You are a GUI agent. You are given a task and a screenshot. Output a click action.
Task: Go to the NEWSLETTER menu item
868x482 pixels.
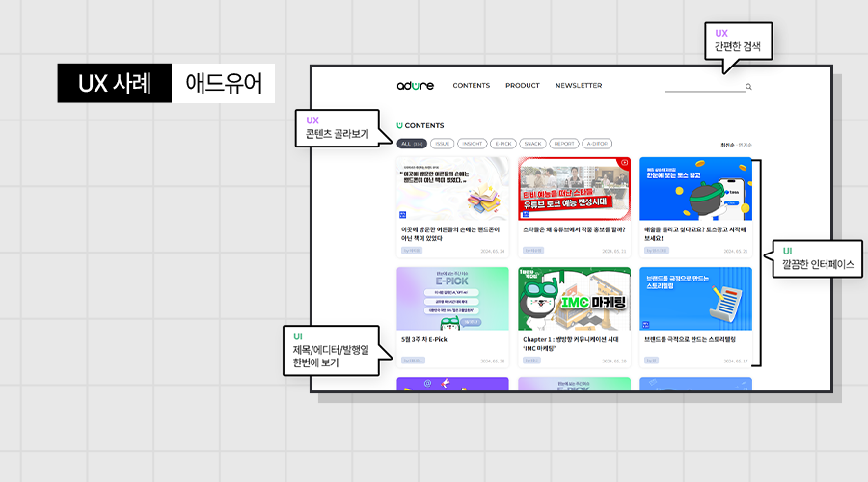tap(578, 86)
